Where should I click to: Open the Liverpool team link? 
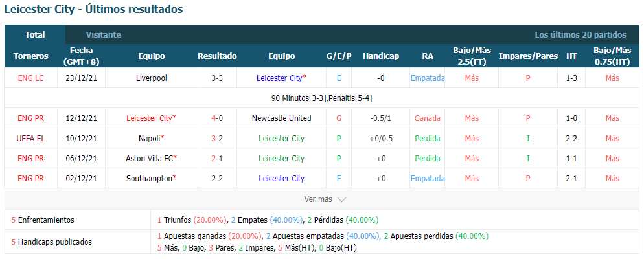[152, 78]
